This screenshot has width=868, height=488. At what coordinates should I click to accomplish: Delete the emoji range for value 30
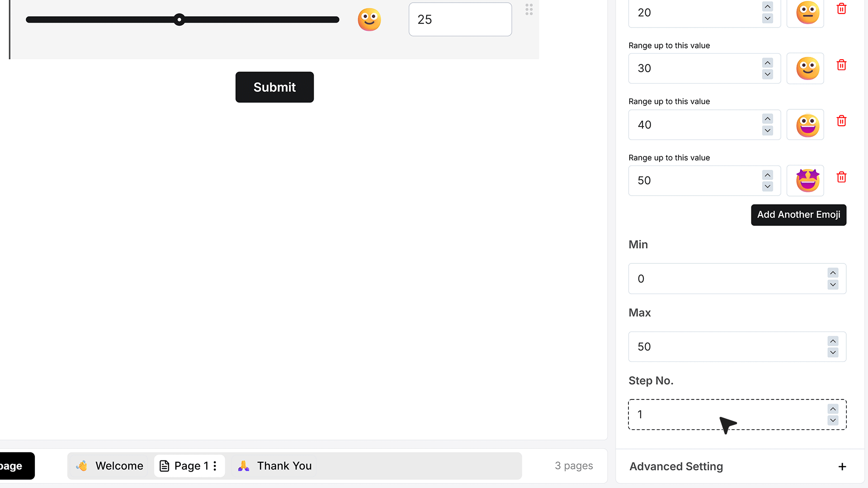(x=841, y=65)
